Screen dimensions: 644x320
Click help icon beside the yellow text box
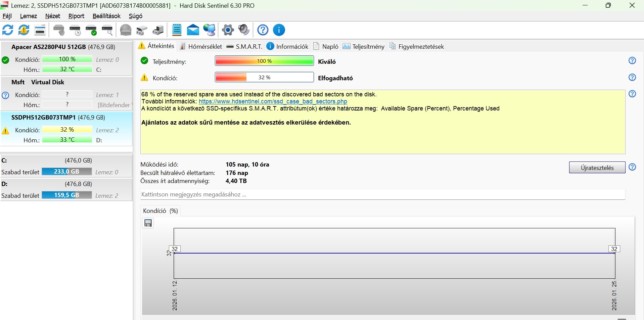coord(632,94)
